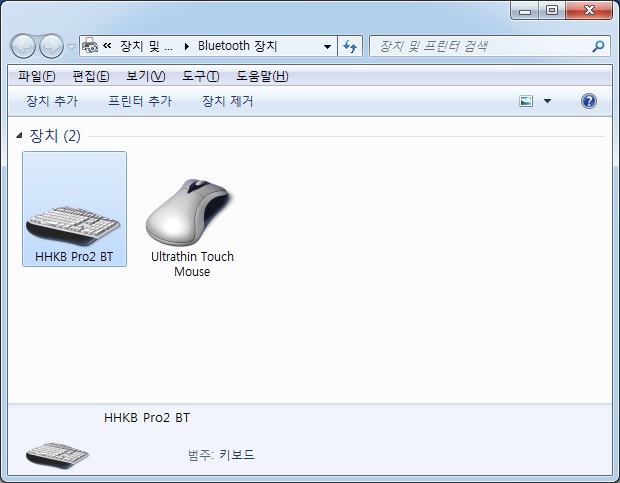Click the Forward navigation arrow

(51, 46)
